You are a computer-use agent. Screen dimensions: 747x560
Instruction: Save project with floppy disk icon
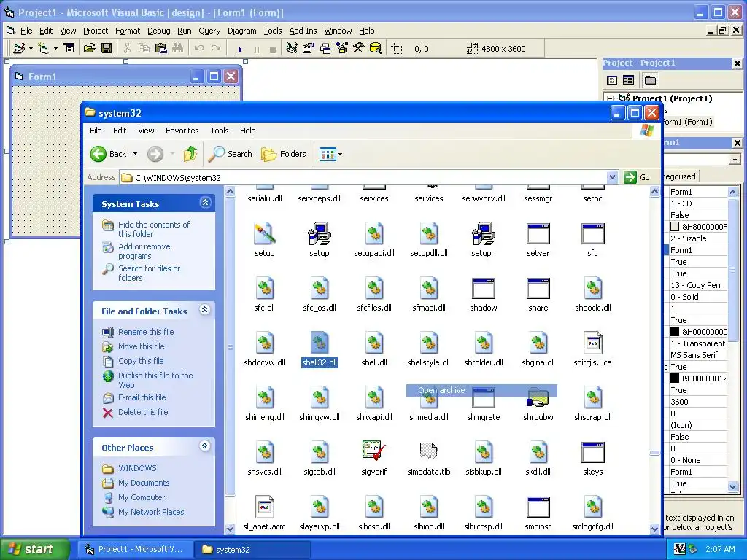[107, 49]
